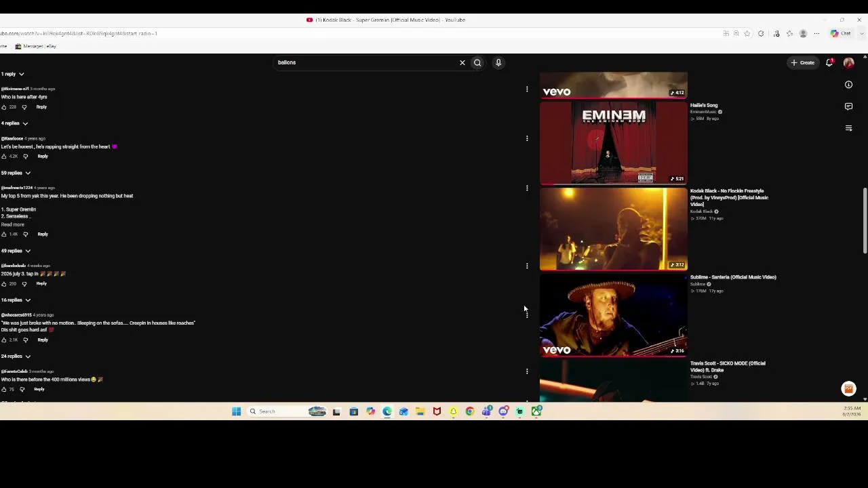Expand the '1 reply' thread

pos(13,74)
